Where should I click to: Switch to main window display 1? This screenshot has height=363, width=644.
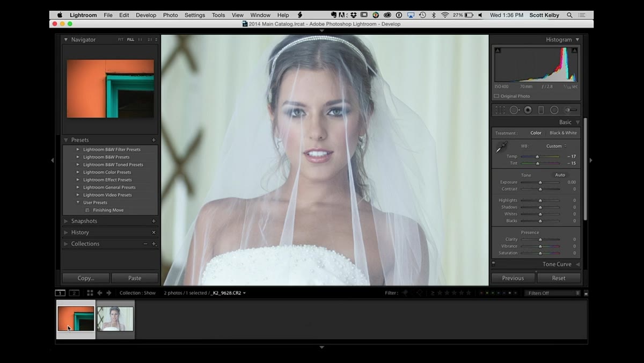tap(61, 293)
